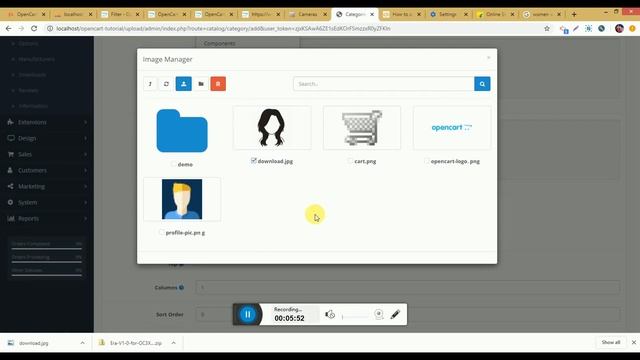Screen dimensions: 640x360
Task: Check the opencart-logo.png checkbox
Action: (427, 161)
